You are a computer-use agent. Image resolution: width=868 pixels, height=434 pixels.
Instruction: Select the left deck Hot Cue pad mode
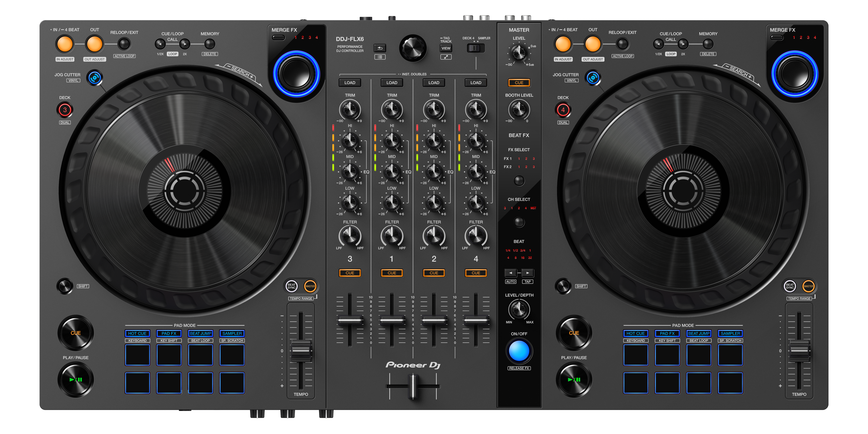click(137, 333)
